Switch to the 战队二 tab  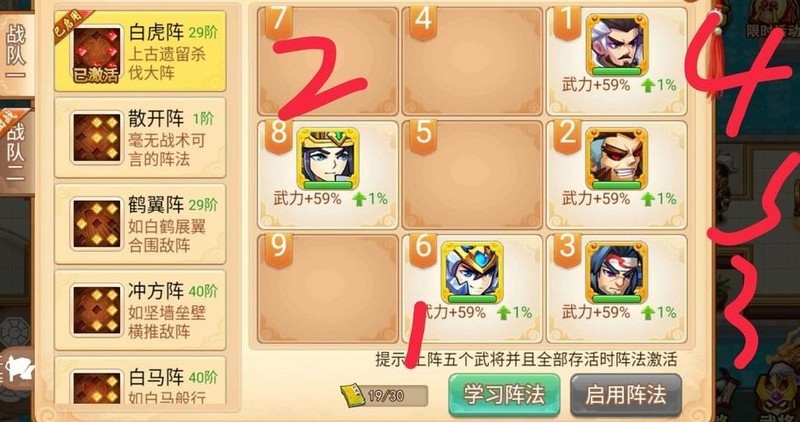pyautogui.click(x=16, y=152)
